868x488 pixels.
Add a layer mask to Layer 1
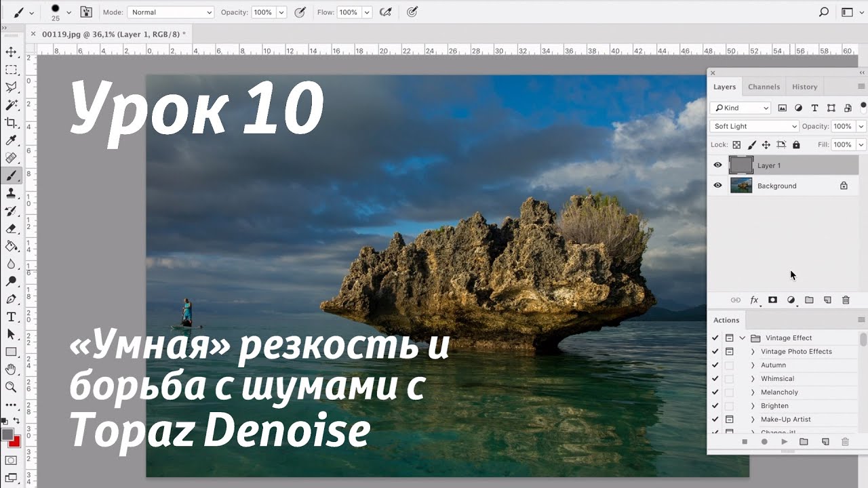(x=772, y=300)
